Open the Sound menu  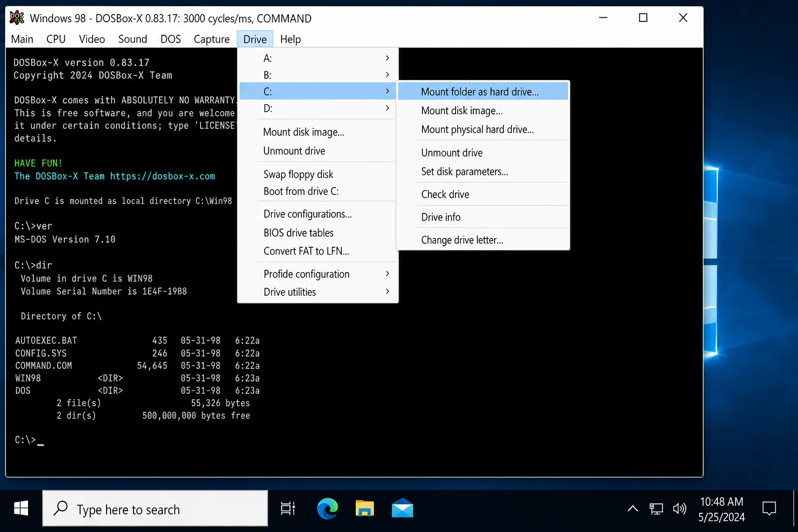[132, 39]
